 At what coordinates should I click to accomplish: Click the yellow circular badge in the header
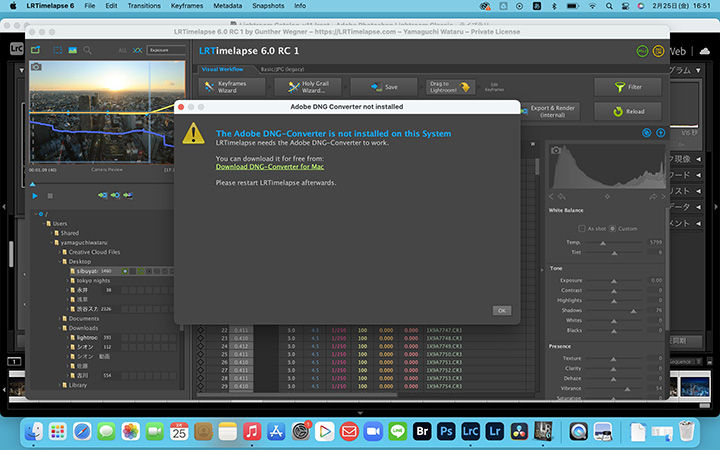pos(658,51)
